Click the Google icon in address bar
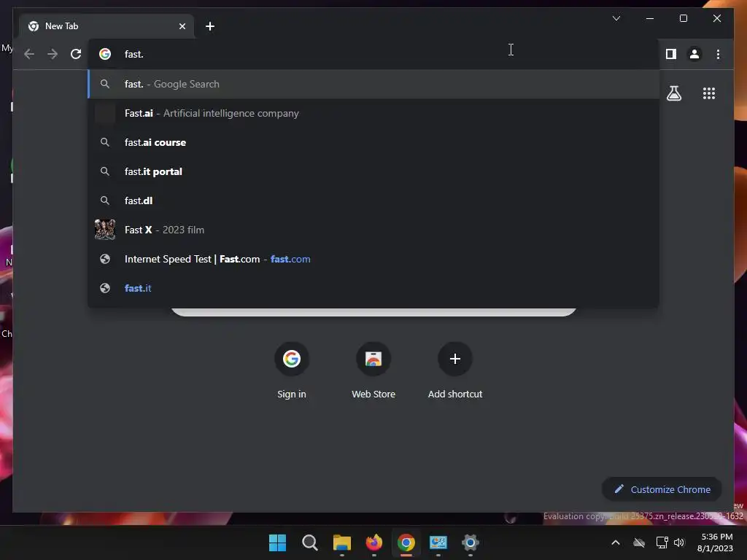The image size is (747, 560). coord(105,54)
